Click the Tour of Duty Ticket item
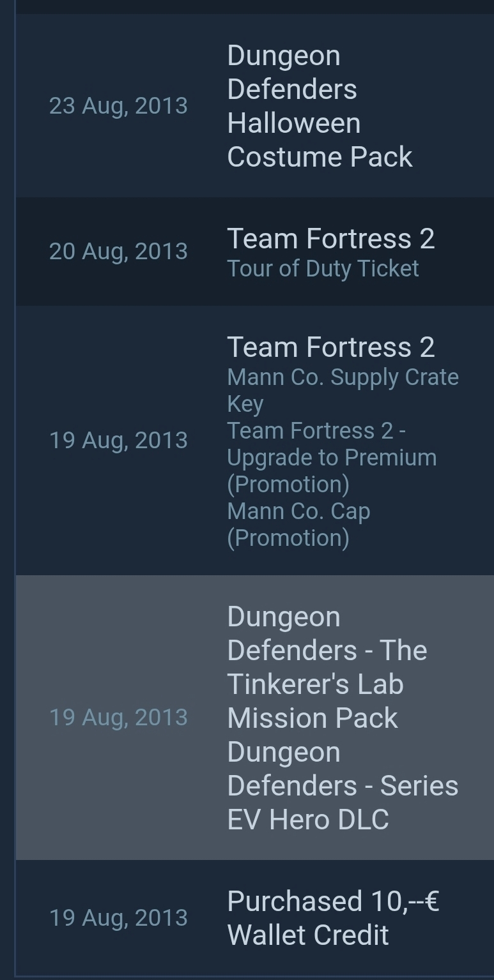 (323, 269)
